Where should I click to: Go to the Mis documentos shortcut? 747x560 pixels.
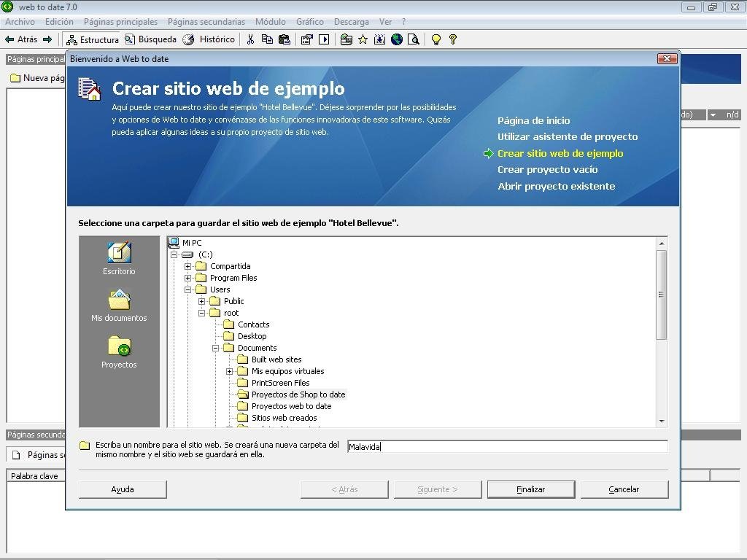coord(119,306)
